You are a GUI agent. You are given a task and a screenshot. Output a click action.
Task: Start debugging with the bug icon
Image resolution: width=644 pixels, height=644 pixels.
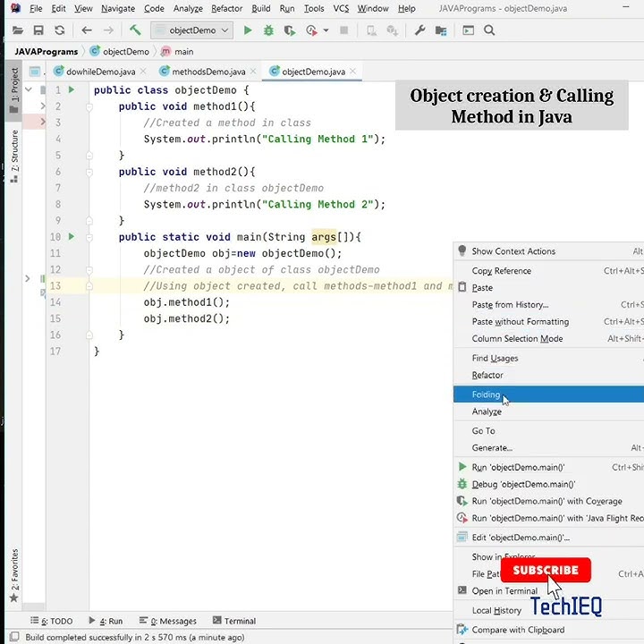268,30
